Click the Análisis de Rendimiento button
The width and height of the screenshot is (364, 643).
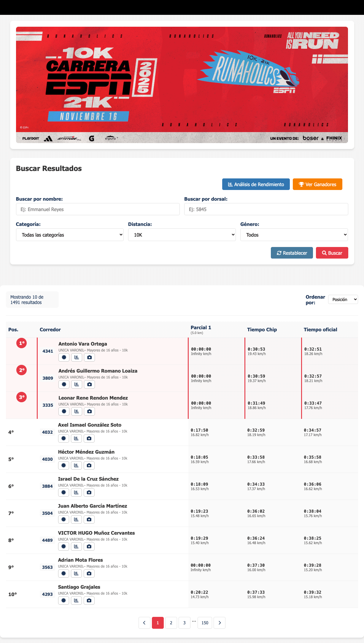(x=256, y=184)
